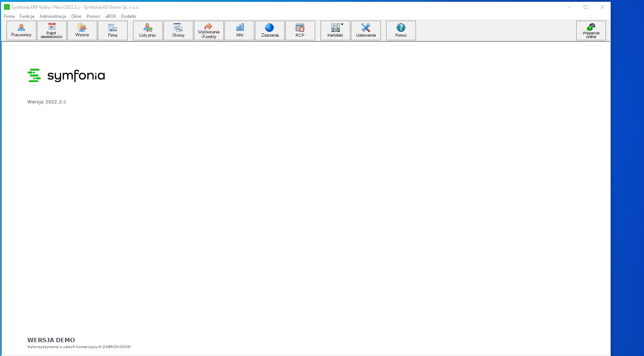The height and width of the screenshot is (356, 644).
Task: Click the WERSJA DEMO label
Action: [x=51, y=340]
